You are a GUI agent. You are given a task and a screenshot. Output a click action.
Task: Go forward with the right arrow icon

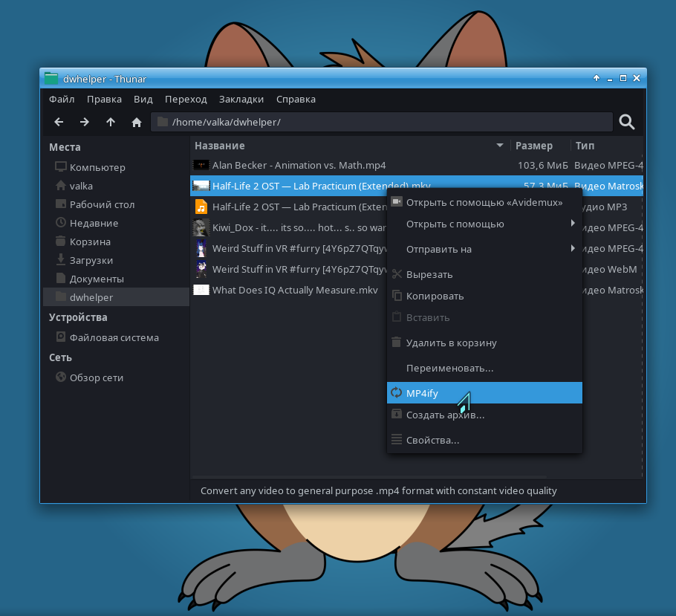(85, 122)
